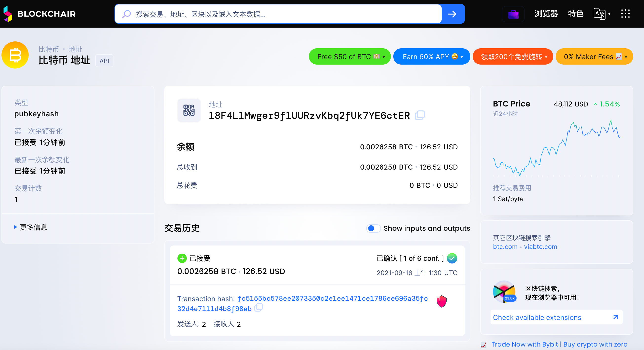Click the Blockchair logo
The width and height of the screenshot is (644, 350).
(39, 14)
